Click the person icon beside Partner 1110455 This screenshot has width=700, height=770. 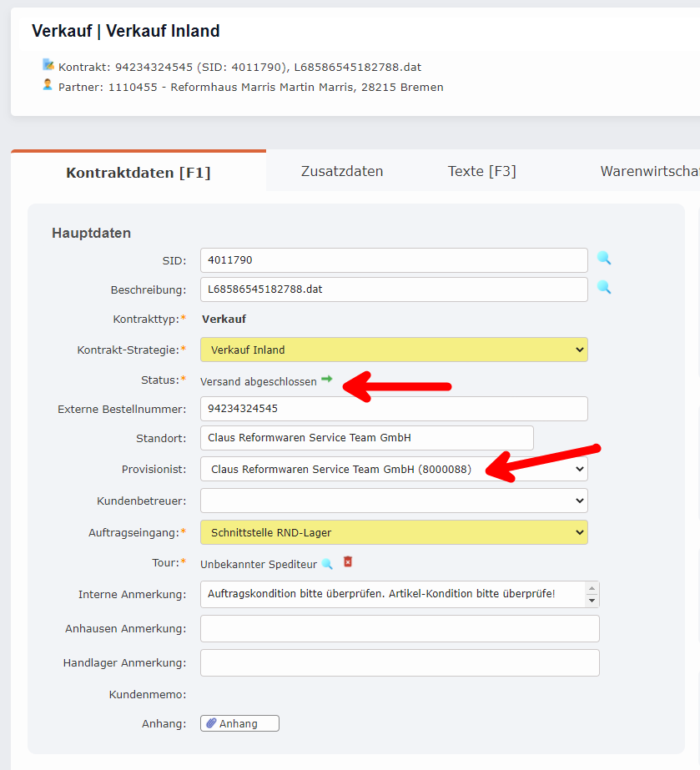[48, 86]
